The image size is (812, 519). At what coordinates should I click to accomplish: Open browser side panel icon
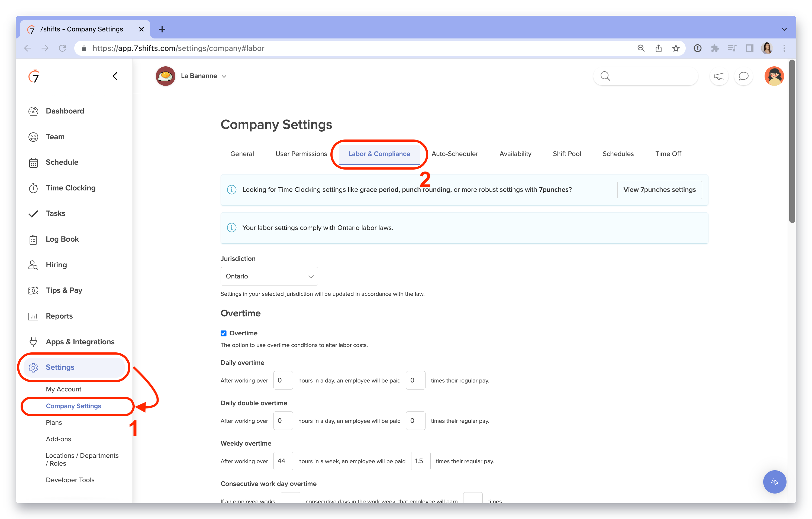pyautogui.click(x=749, y=48)
